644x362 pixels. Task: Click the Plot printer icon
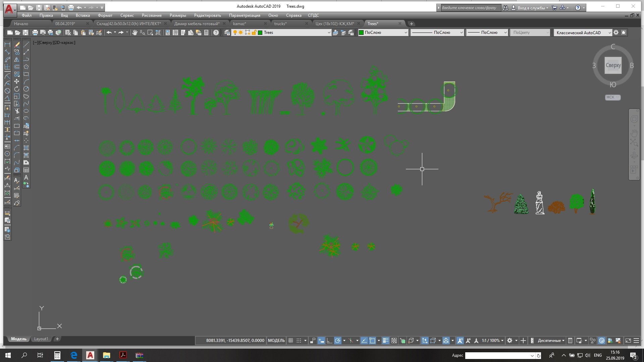pos(35,33)
